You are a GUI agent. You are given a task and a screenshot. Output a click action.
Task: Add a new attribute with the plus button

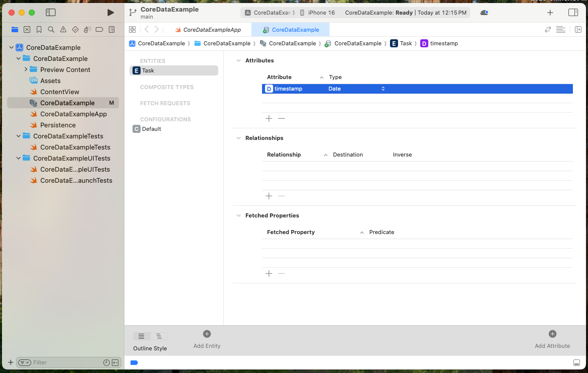click(269, 119)
